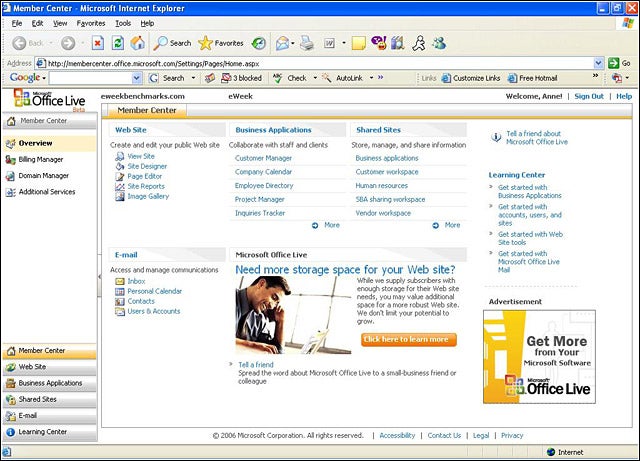This screenshot has height=461, width=640.
Task: Click the Image Gallery icon
Action: pyautogui.click(x=120, y=196)
